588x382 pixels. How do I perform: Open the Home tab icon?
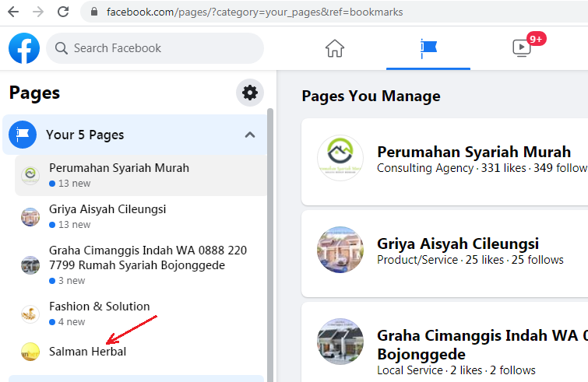pyautogui.click(x=335, y=48)
